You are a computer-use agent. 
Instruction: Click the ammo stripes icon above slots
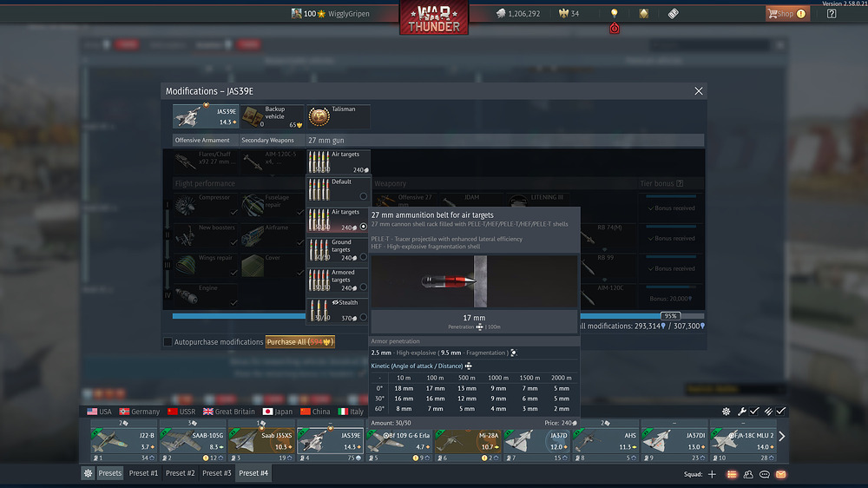pos(768,411)
